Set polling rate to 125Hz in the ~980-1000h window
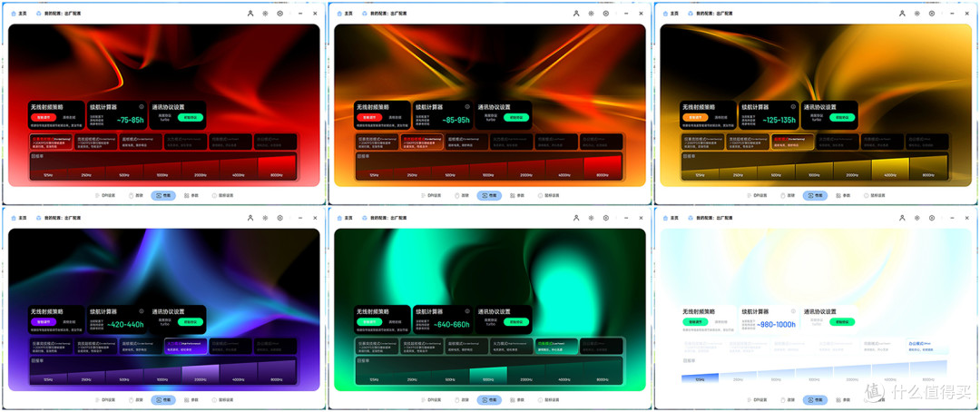 pos(700,378)
